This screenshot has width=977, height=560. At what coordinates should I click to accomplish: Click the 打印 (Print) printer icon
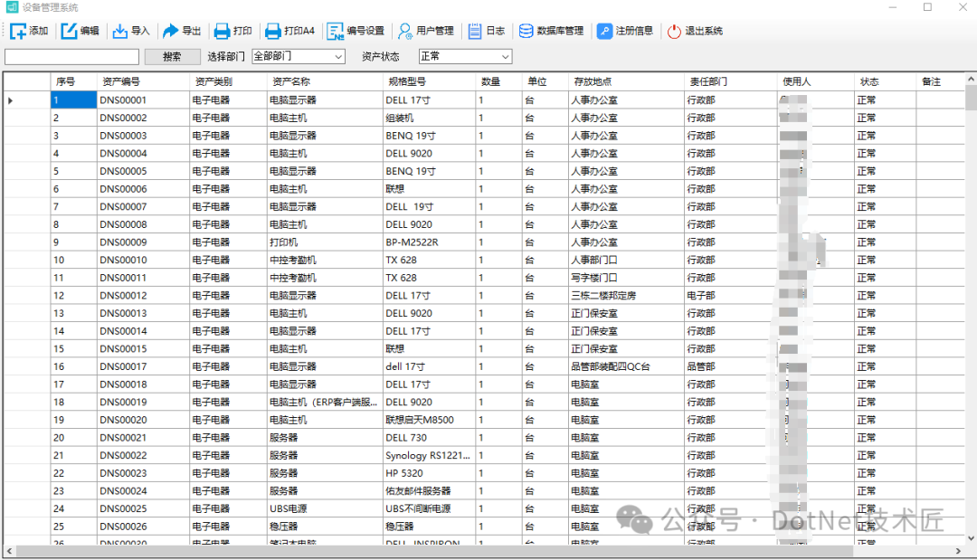(222, 31)
